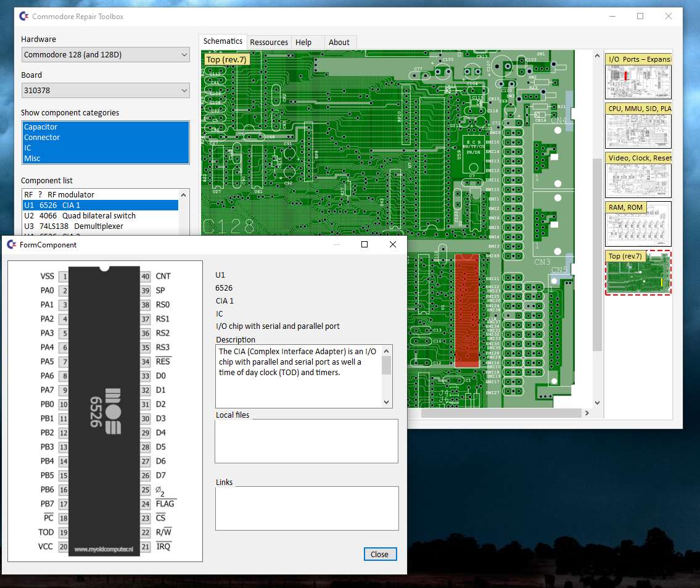Click scroll down arrow of thumbnail list
This screenshot has width=700, height=588.
[598, 403]
